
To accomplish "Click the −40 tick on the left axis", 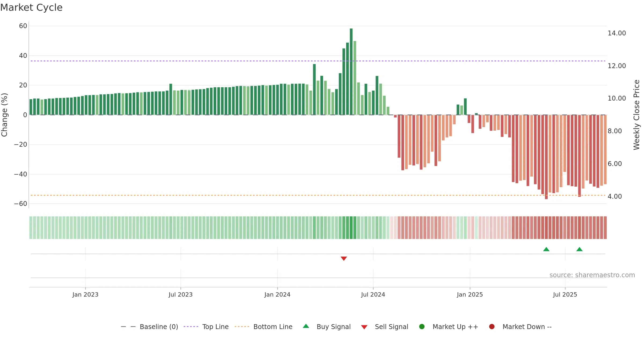I will pos(21,174).
